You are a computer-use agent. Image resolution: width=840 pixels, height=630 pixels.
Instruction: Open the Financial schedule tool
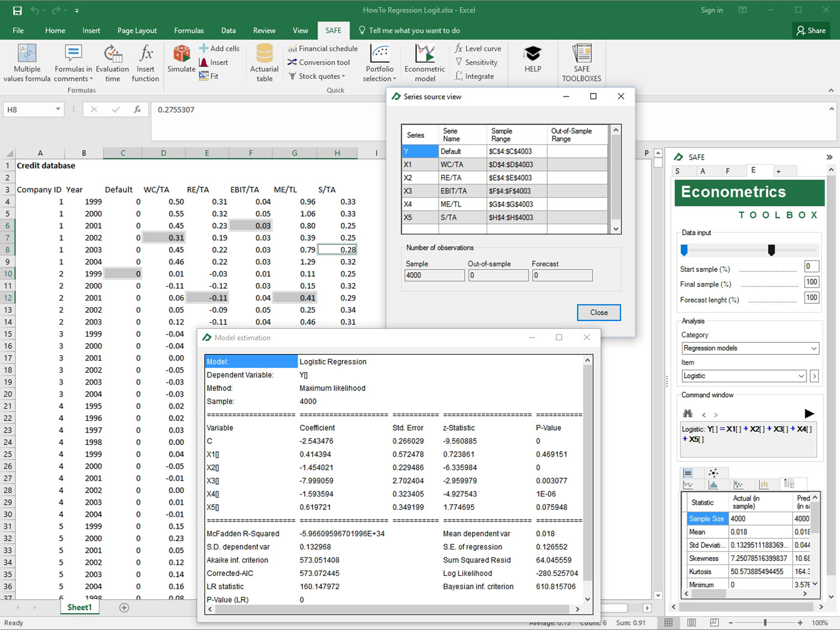tap(323, 49)
